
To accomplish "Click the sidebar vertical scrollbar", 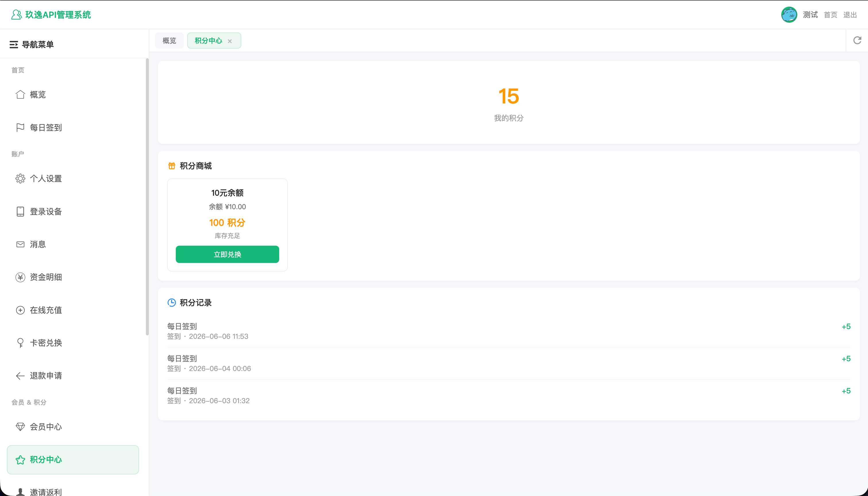I will (x=147, y=197).
